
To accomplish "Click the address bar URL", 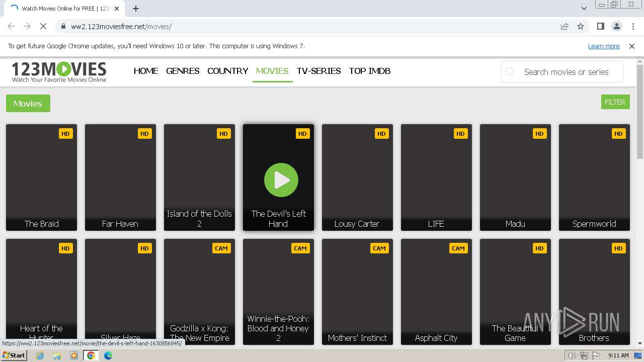I will tap(121, 27).
